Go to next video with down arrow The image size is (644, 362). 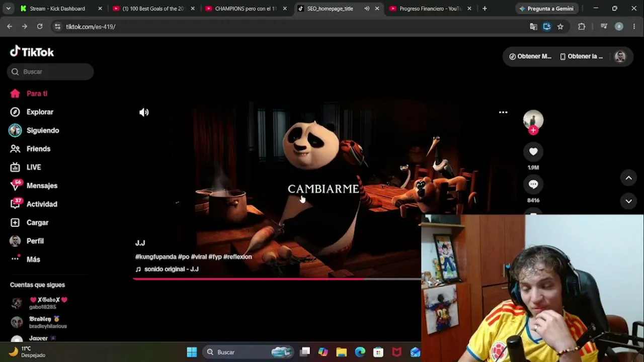(x=628, y=201)
